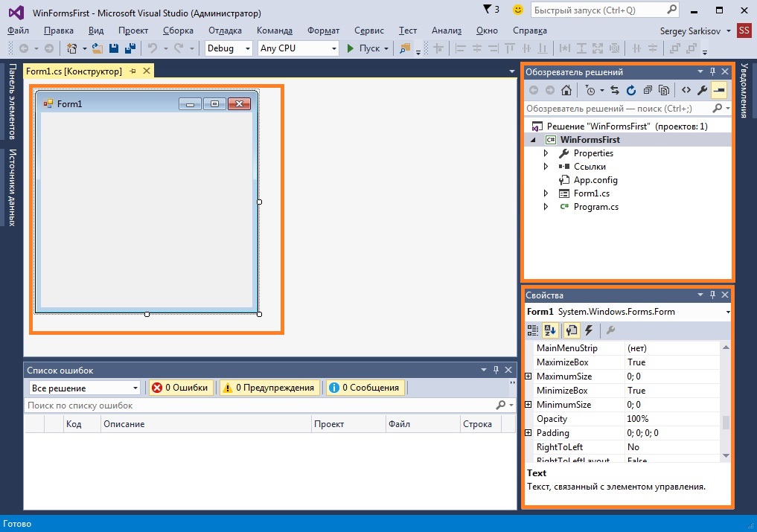The height and width of the screenshot is (532, 757).
Task: Collapse the WinFormsFirst project node
Action: coord(533,140)
